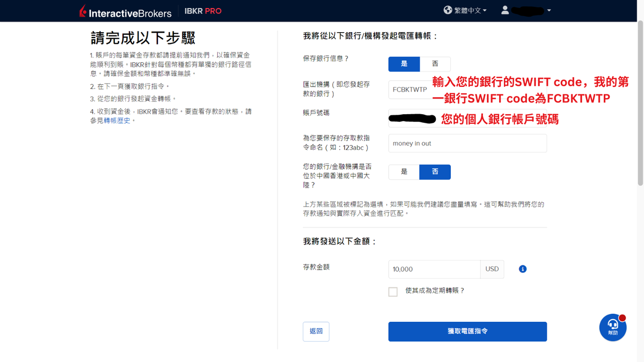
Task: Click inside the deposit nickname field showing money in out
Action: click(467, 143)
